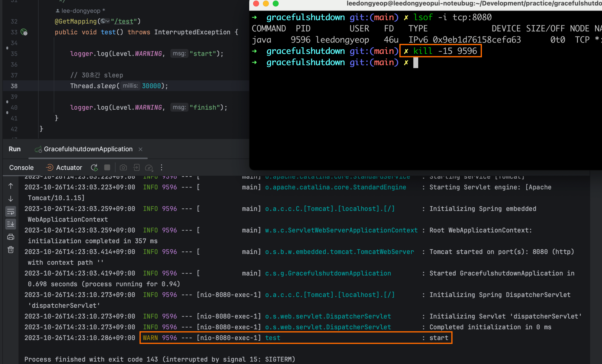Click the gutter endpoint icon on line 33
This screenshot has width=602, height=364.
pyautogui.click(x=24, y=32)
